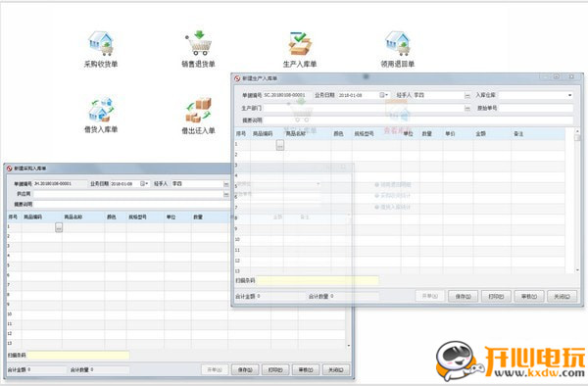Screen dimensions: 588x386
Task: Open the 借出还入单 boxes icon
Action: tap(199, 110)
